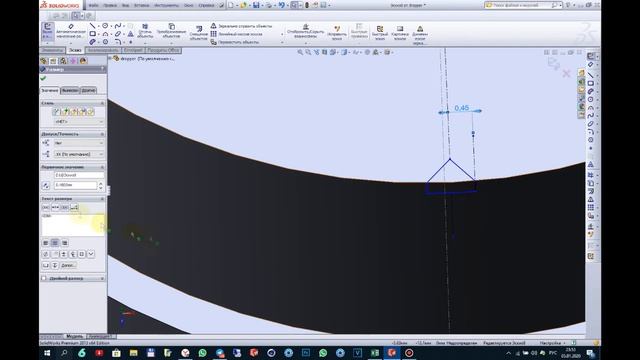This screenshot has width=640, height=360.
Task: Select the Sketch Fillet tool
Action: coord(118,42)
